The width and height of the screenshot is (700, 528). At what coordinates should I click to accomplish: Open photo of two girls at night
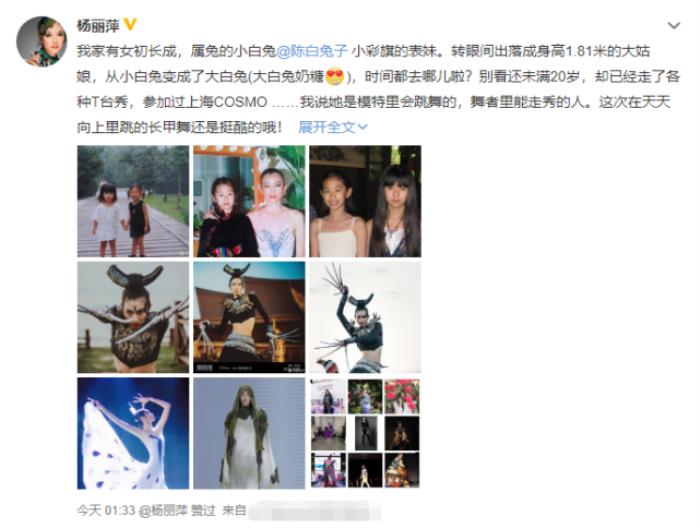tap(365, 201)
